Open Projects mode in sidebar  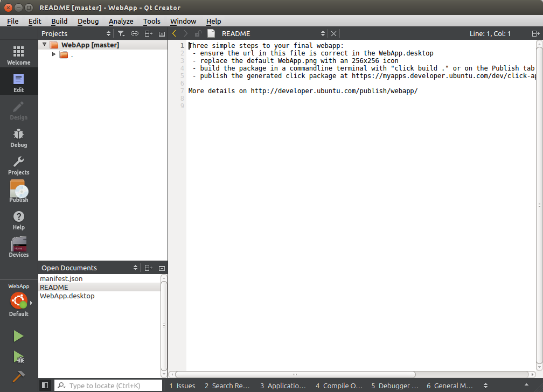pyautogui.click(x=19, y=165)
